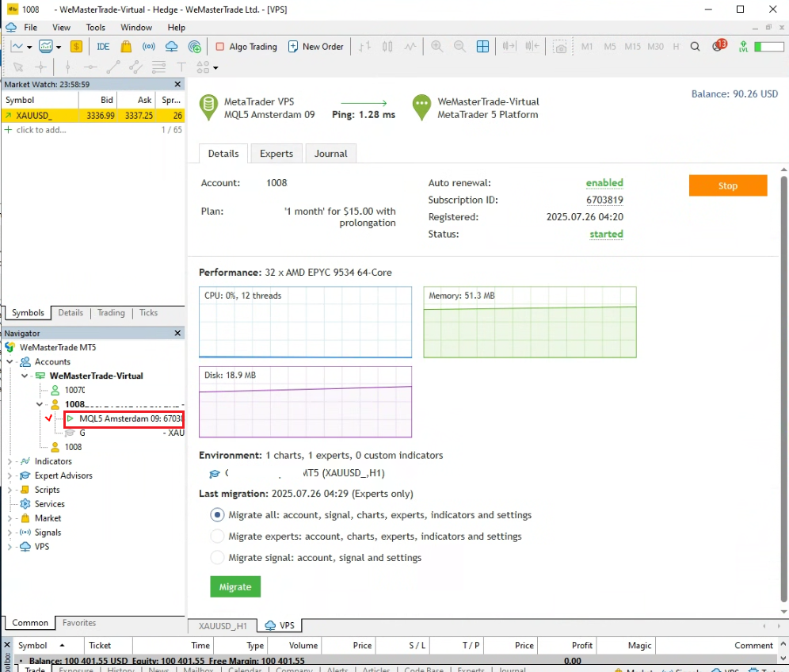Switch to the Experts tab in VPS panel
The width and height of the screenshot is (789, 672).
click(276, 154)
